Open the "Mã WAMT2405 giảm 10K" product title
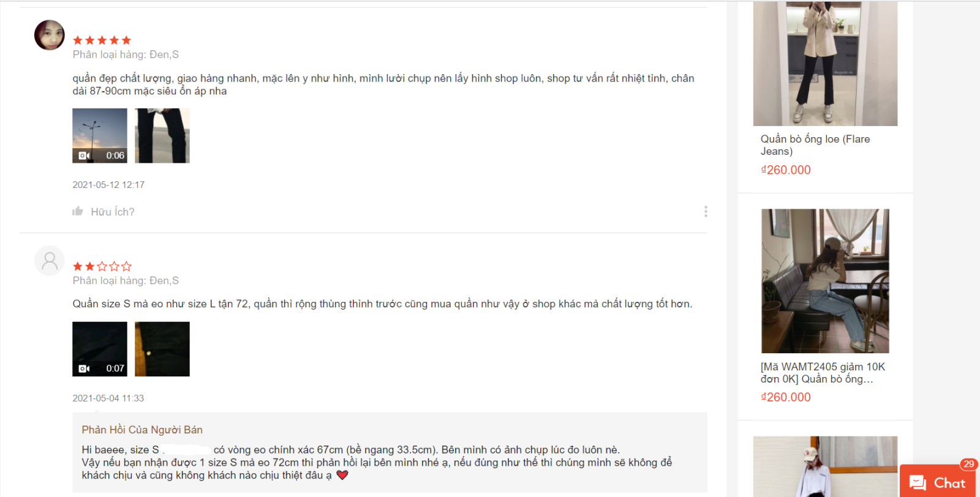 (x=823, y=373)
